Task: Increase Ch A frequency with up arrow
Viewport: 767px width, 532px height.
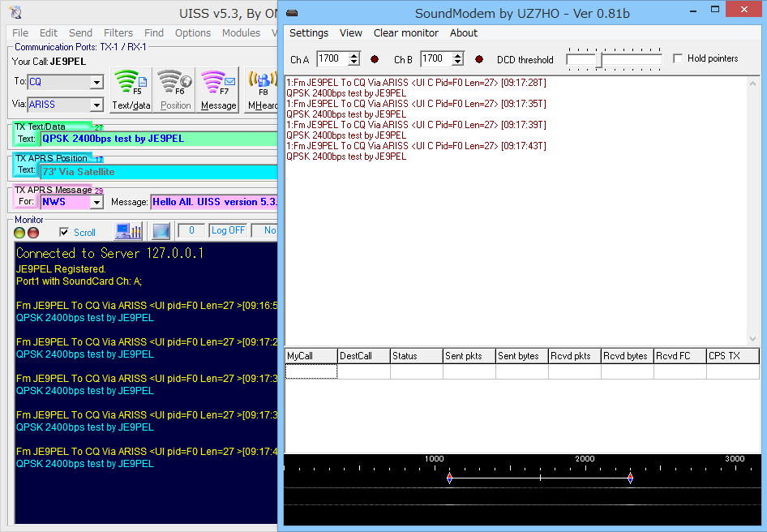Action: [354, 55]
